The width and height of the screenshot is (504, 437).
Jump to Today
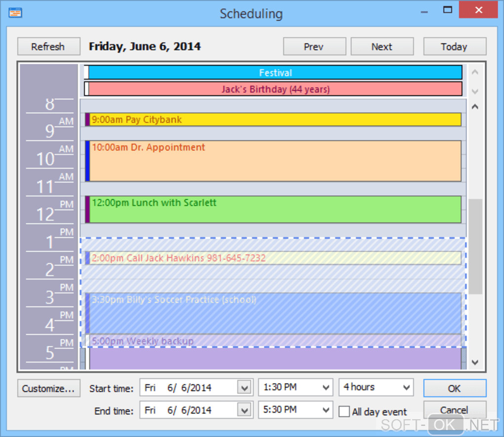point(455,46)
